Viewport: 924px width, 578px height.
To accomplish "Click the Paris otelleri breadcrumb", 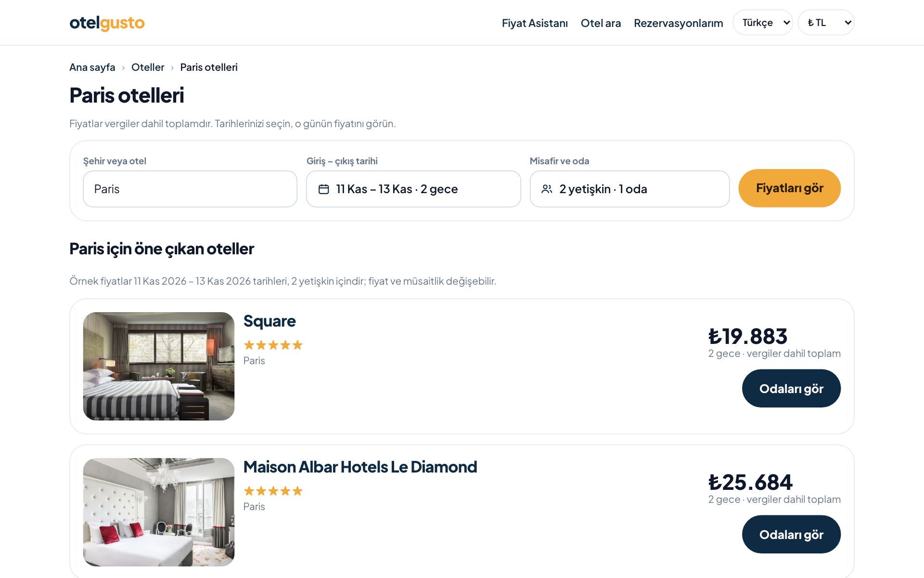I will point(209,67).
